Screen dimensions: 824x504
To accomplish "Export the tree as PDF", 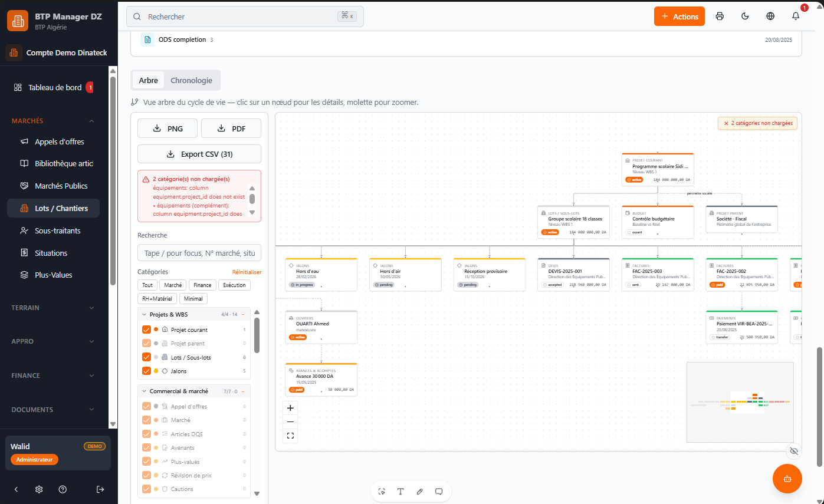I will (x=231, y=129).
